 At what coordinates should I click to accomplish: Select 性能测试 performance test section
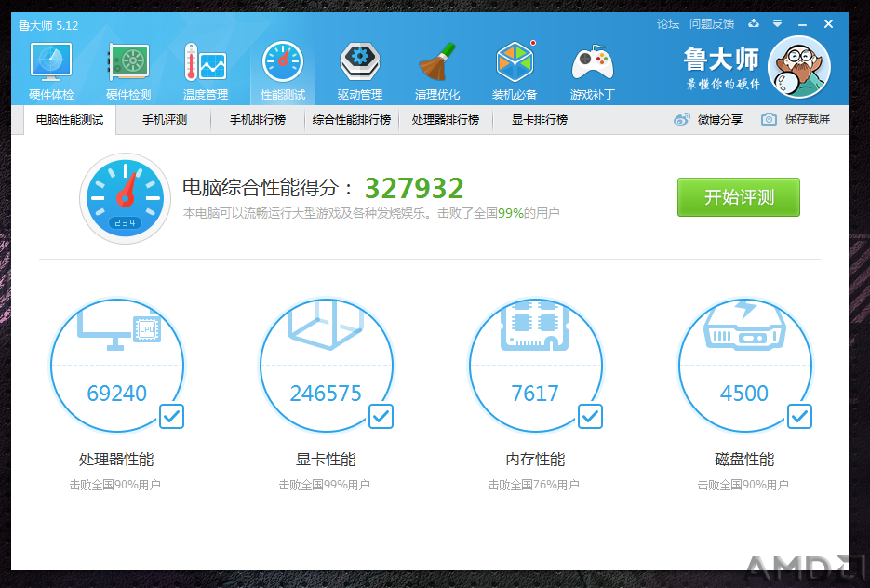[283, 71]
